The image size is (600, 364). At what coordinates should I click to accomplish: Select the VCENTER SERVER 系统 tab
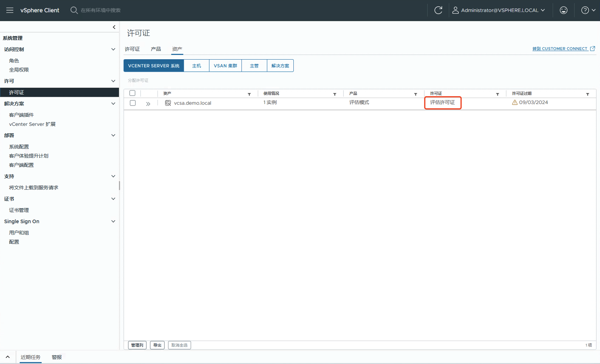tap(154, 65)
